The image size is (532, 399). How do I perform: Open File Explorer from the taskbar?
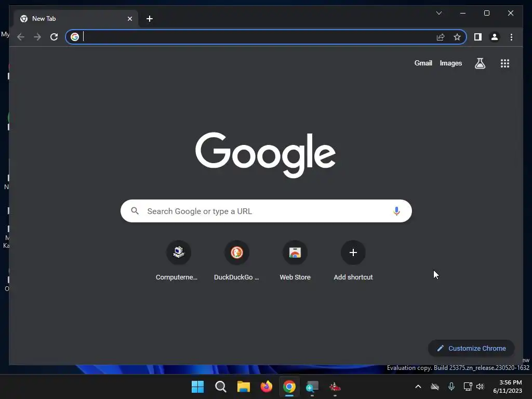tap(243, 387)
